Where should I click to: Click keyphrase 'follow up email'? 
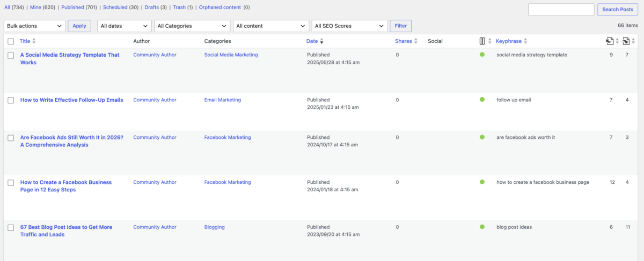[x=514, y=100]
